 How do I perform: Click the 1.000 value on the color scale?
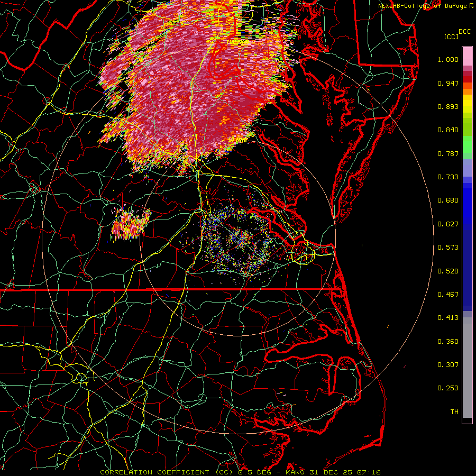coord(448,59)
